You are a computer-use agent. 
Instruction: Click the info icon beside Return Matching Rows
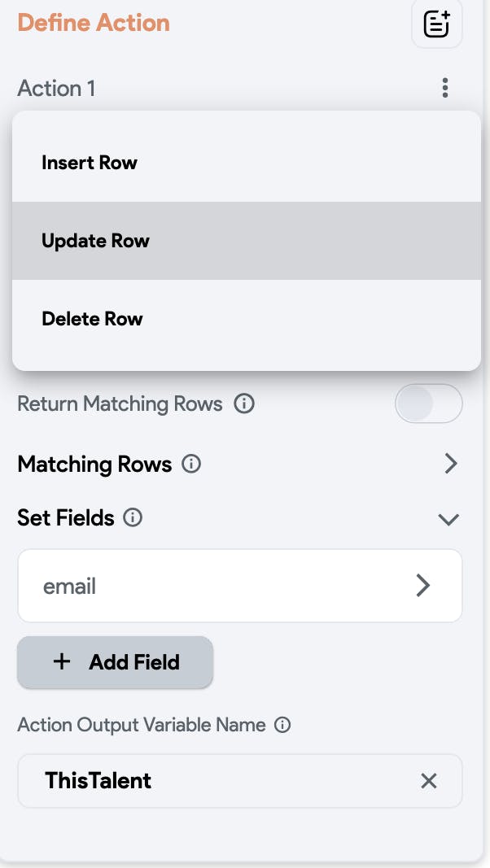(x=243, y=403)
